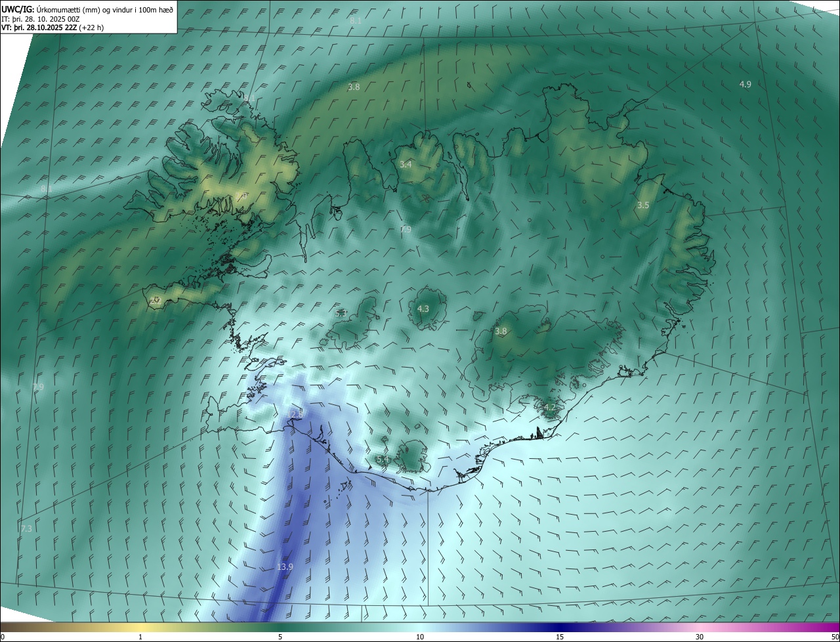This screenshot has height=642, width=840.
Task: Click the 13.9 precipitation value label
Action: (x=285, y=567)
